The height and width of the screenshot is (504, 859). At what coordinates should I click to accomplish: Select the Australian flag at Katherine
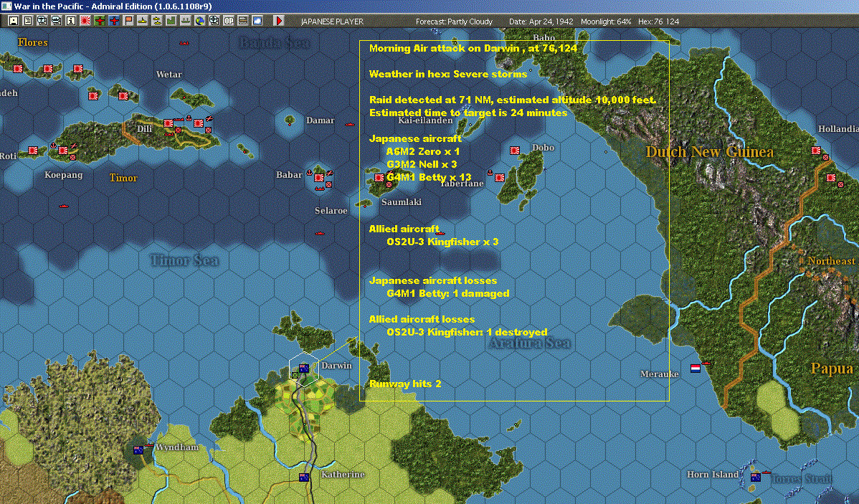pos(304,477)
